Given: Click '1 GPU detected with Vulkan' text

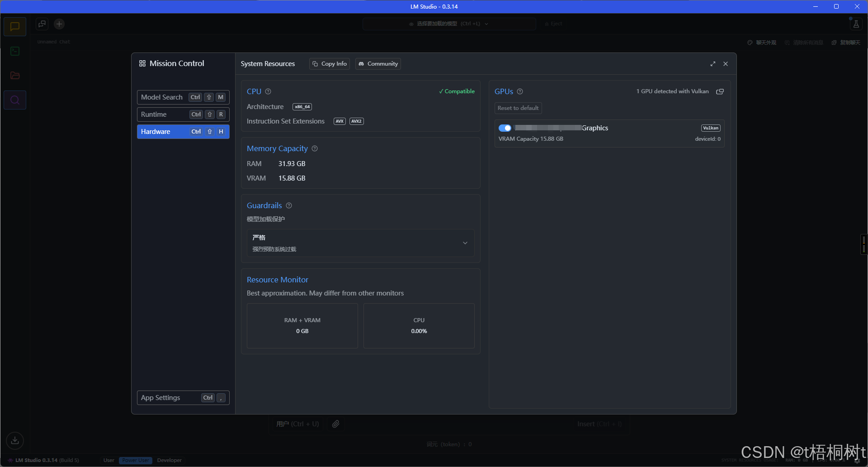Looking at the screenshot, I should point(672,91).
